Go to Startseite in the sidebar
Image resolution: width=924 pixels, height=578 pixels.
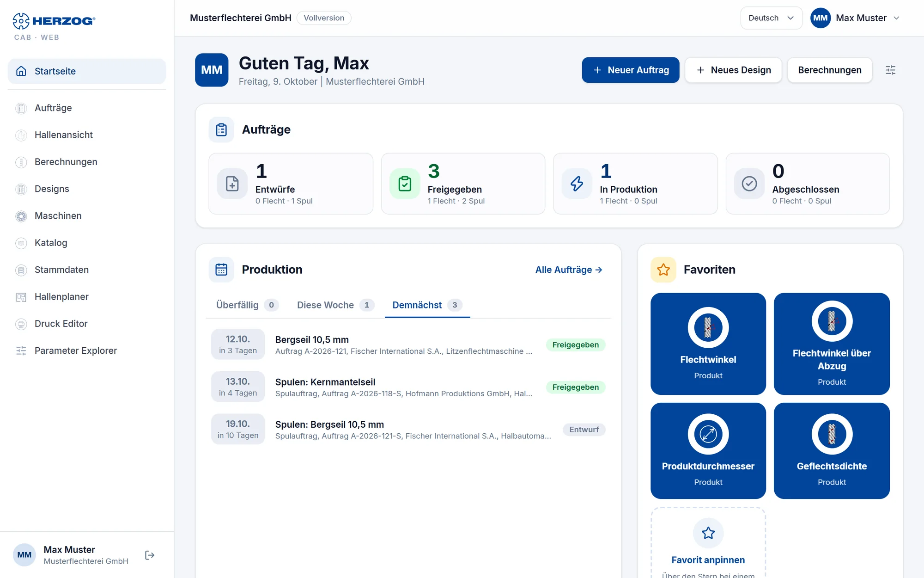coord(87,71)
